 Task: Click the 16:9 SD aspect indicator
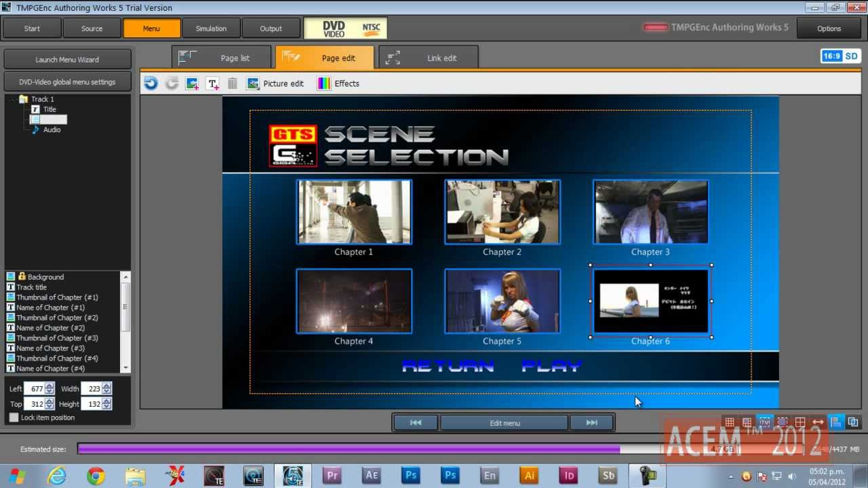coord(840,56)
